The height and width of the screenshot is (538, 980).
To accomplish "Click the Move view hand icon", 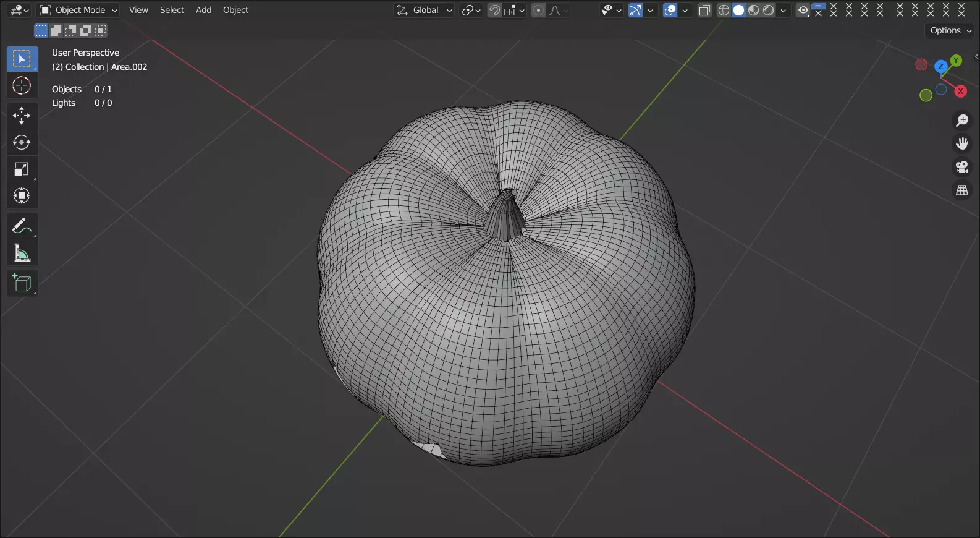I will [962, 143].
